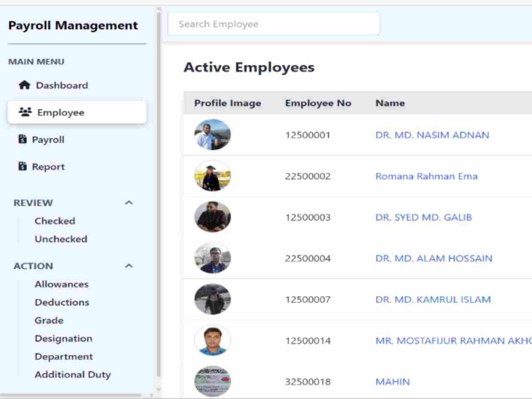This screenshot has width=532, height=399.
Task: Click the MAIN MENU label
Action: click(36, 61)
